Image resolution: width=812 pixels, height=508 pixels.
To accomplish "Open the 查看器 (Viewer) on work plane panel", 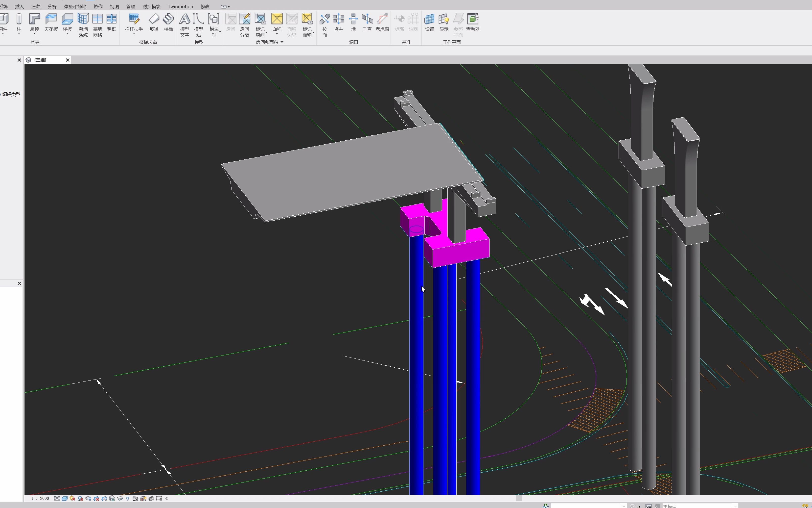I will (x=473, y=24).
